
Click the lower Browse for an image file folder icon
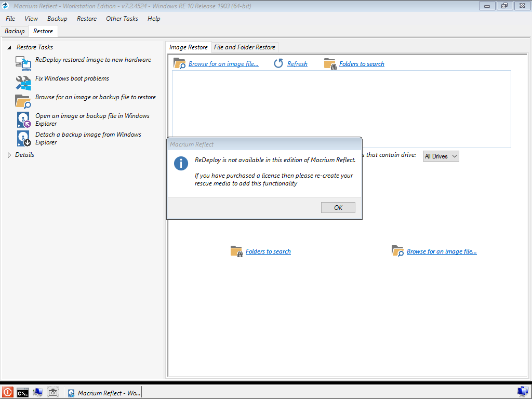(397, 251)
